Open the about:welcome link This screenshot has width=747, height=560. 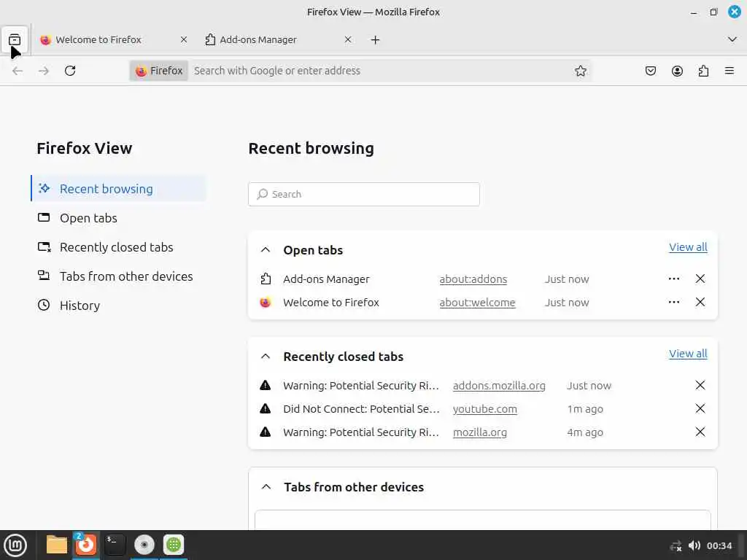pos(477,303)
